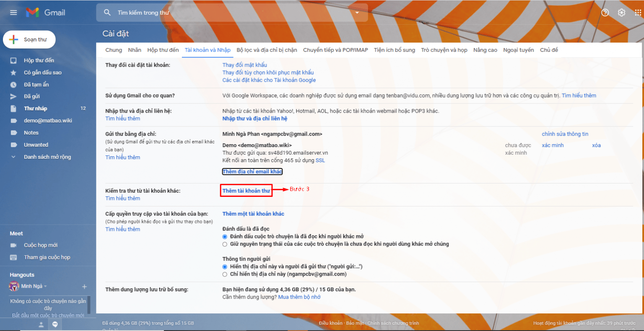This screenshot has width=644, height=331.
Task: Start a new Hangout with the plus icon
Action: 84,286
